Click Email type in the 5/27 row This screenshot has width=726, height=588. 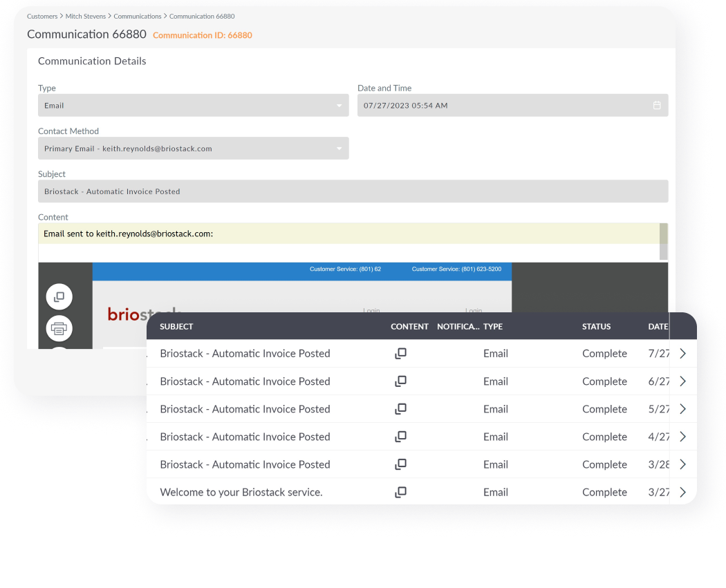pos(496,409)
